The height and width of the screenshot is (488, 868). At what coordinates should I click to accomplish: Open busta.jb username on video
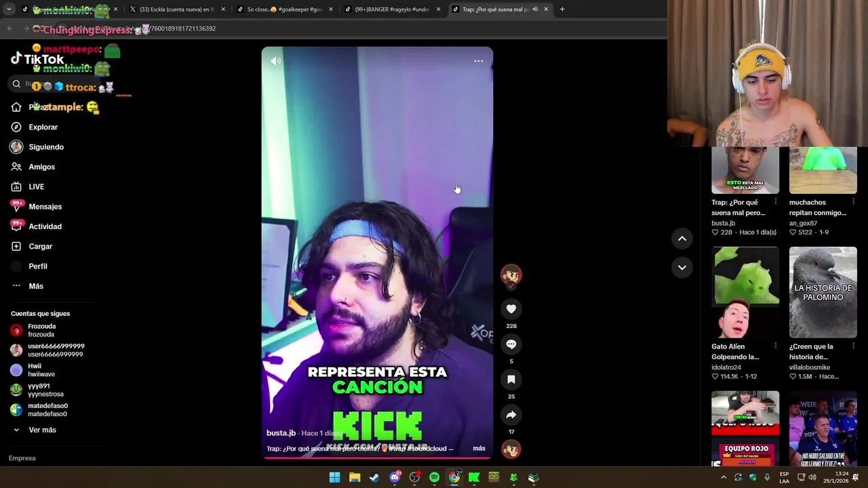click(x=281, y=433)
